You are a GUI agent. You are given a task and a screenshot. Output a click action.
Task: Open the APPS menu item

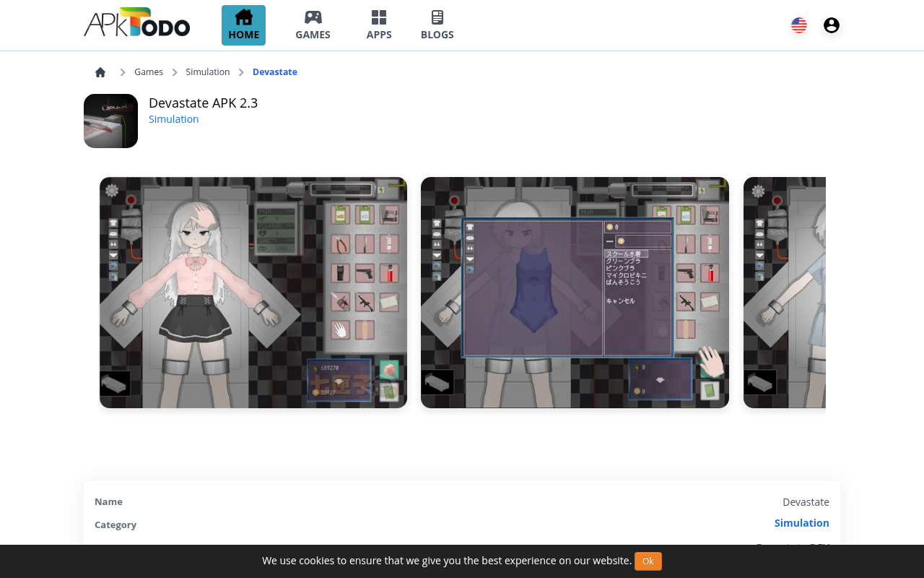click(x=379, y=25)
